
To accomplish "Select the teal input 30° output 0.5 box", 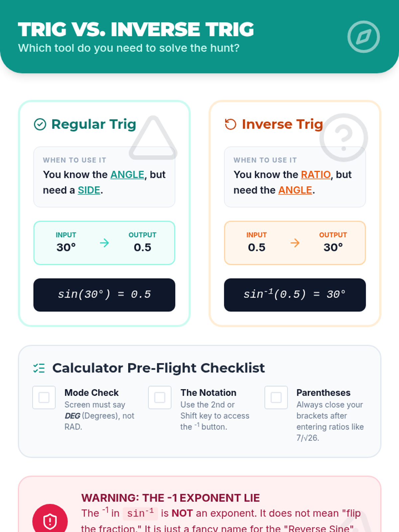I will 104,243.
